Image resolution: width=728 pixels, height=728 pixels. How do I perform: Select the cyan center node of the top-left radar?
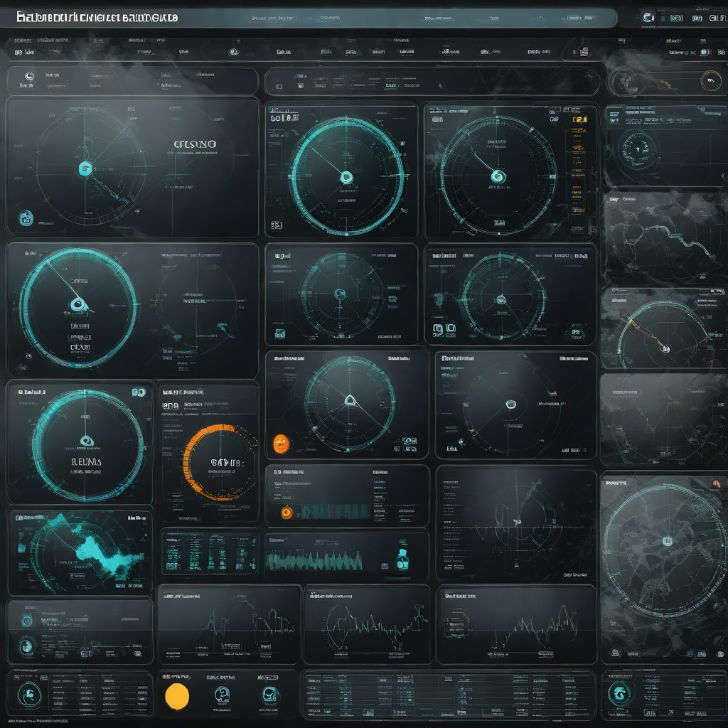(85, 168)
